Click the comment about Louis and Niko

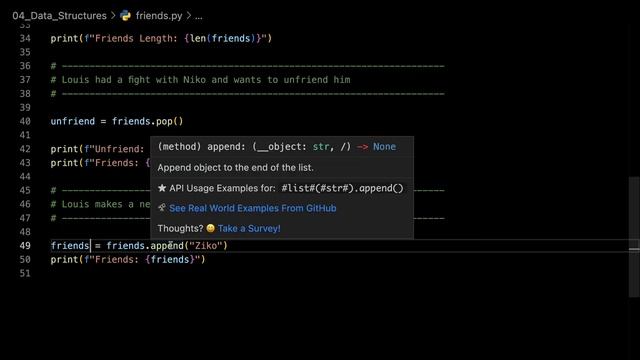point(200,80)
